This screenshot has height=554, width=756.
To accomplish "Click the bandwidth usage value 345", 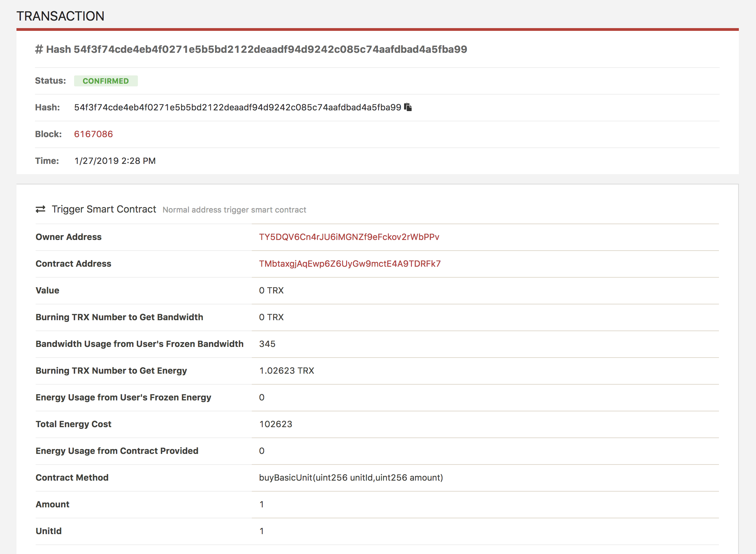I will coord(267,344).
